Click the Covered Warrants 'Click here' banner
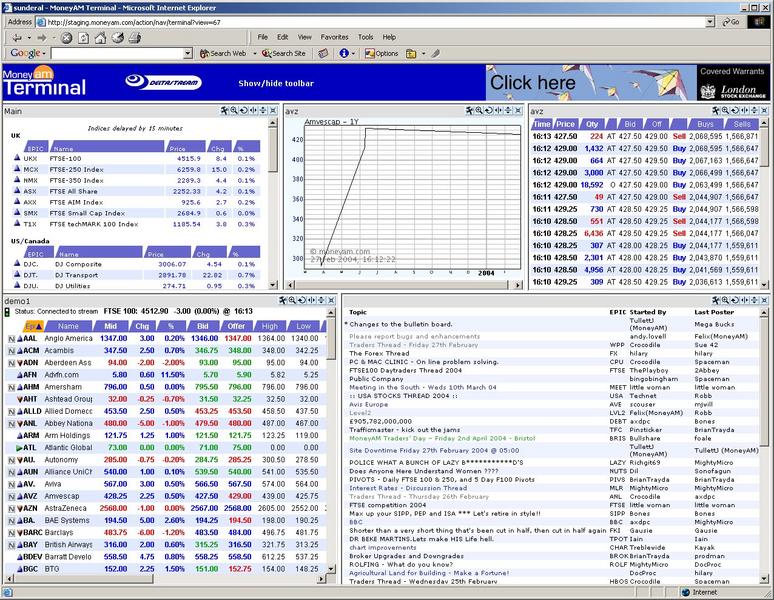The height and width of the screenshot is (600, 774). tap(533, 83)
